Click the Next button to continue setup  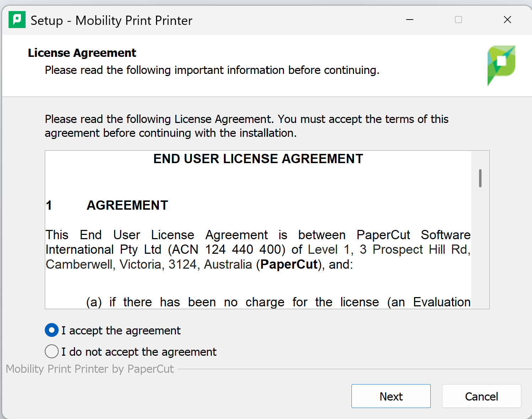coord(391,396)
